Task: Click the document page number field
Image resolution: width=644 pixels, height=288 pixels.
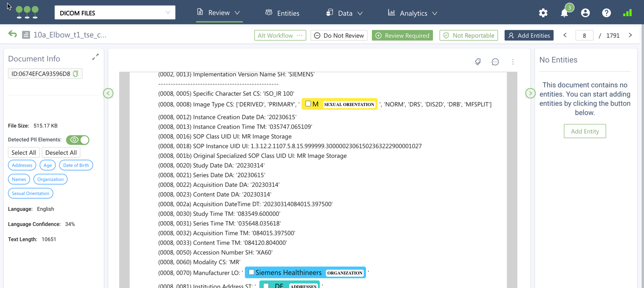Action: coord(584,36)
